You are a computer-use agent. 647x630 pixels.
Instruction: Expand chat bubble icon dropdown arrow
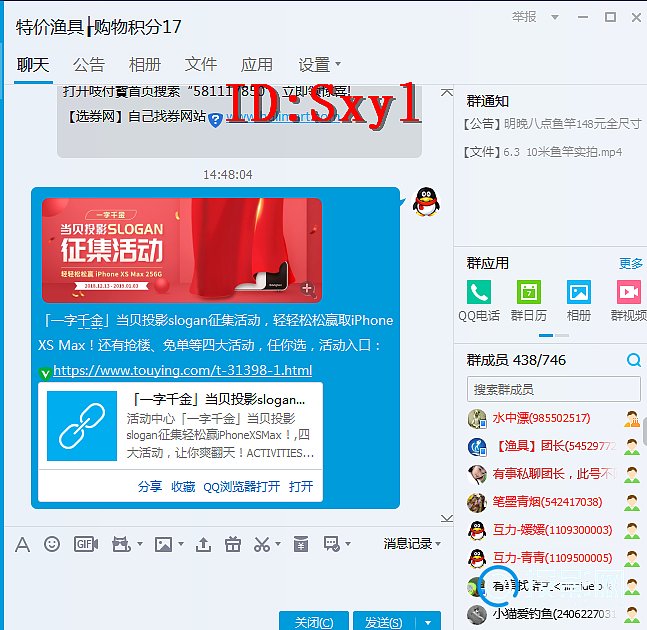348,544
